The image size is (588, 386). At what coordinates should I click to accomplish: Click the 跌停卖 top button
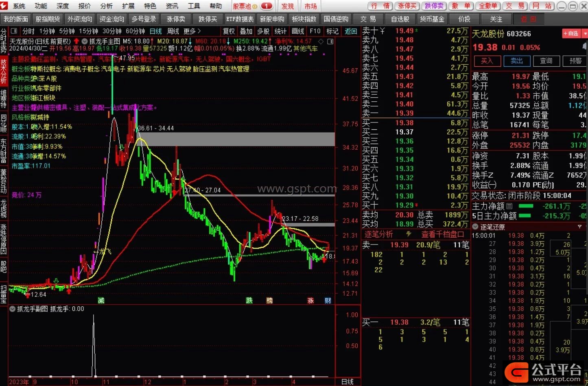click(x=434, y=6)
